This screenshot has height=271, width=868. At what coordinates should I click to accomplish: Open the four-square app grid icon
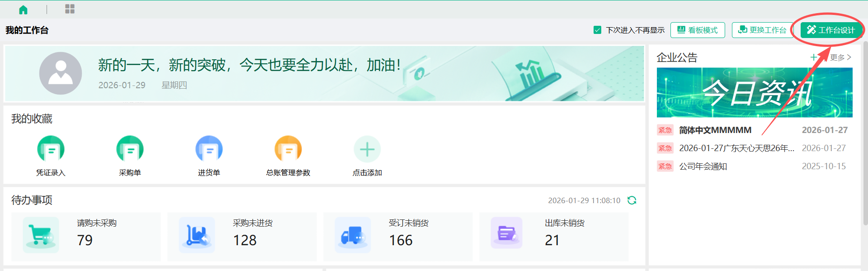tap(70, 9)
